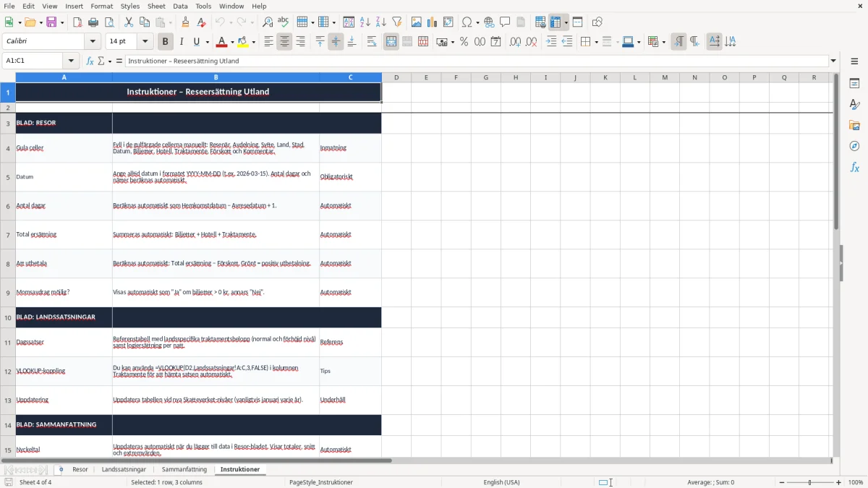Toggle Italic formatting
Screen dimensions: 868x488
tap(182, 42)
